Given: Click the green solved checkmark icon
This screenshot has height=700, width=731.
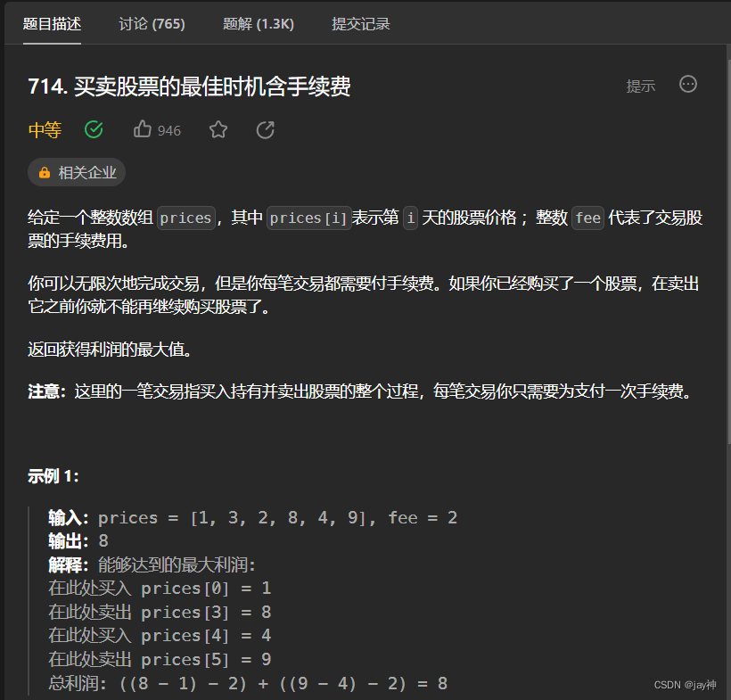Looking at the screenshot, I should pyautogui.click(x=94, y=129).
